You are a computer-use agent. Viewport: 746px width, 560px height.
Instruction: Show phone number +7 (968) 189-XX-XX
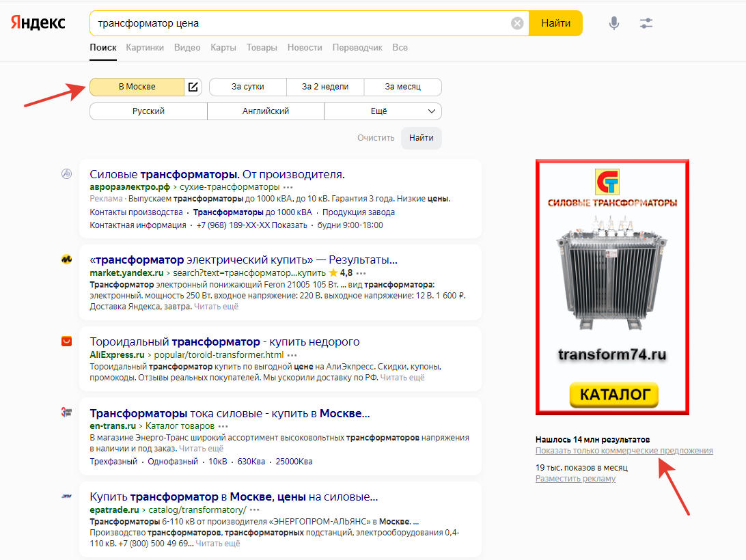251,225
